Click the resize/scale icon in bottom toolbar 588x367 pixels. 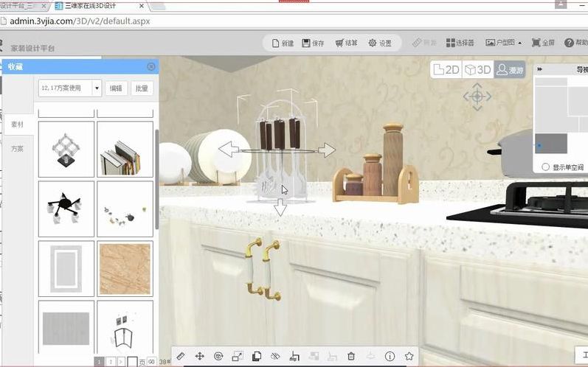(238, 356)
